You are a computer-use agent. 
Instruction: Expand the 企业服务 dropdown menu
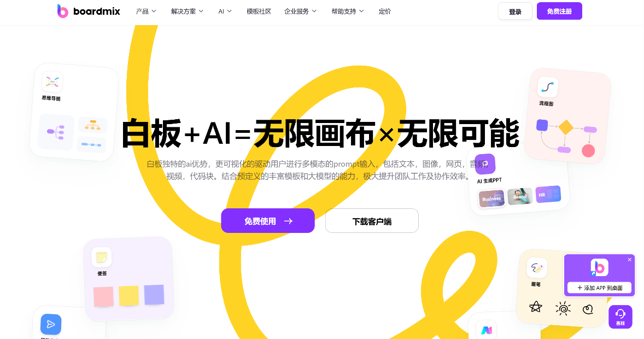click(x=300, y=11)
